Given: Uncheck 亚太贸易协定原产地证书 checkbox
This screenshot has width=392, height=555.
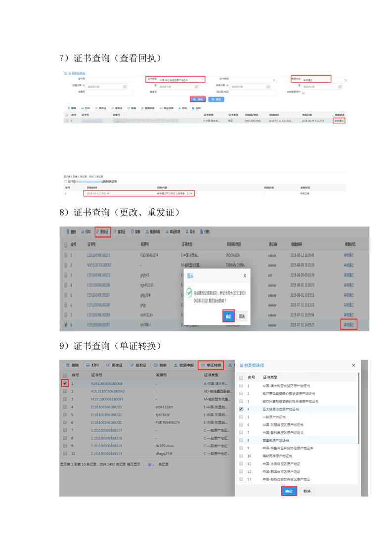Looking at the screenshot, I should (241, 409).
